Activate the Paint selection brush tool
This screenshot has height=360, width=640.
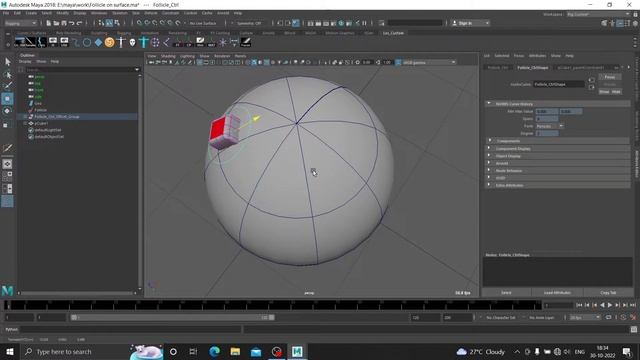point(7,86)
